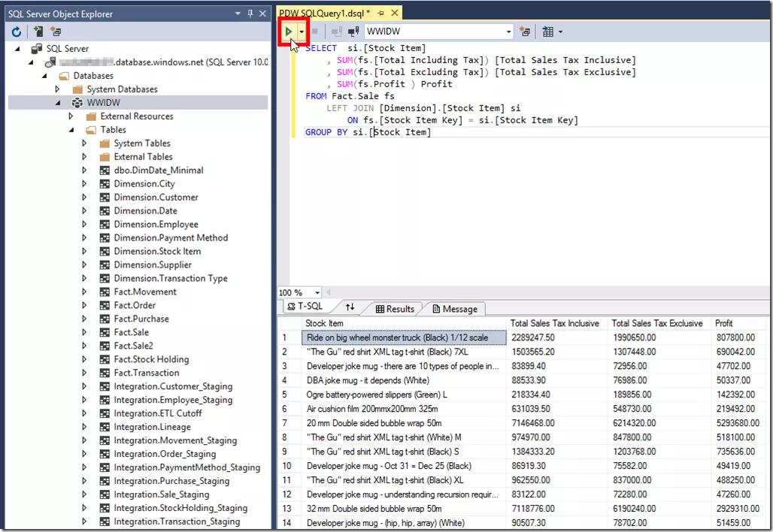Screen dimensions: 773x532
Task: Pin the SQL Server Object Explorer panel
Action: 250,14
